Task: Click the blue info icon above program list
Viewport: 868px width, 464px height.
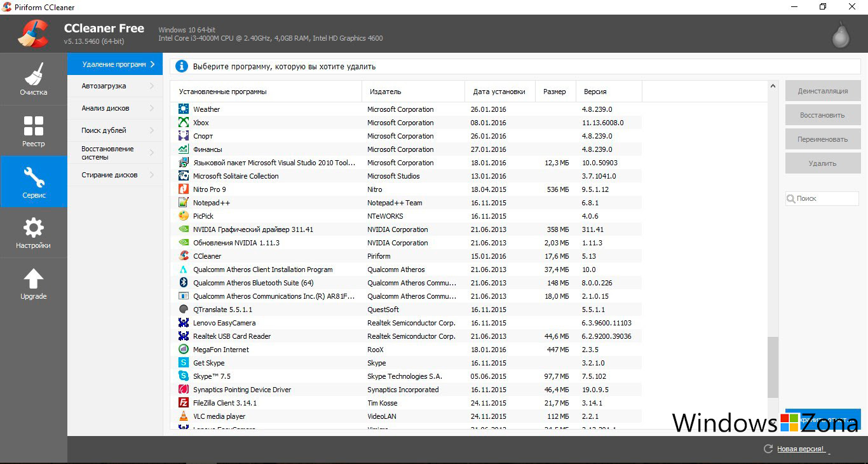Action: [x=182, y=66]
